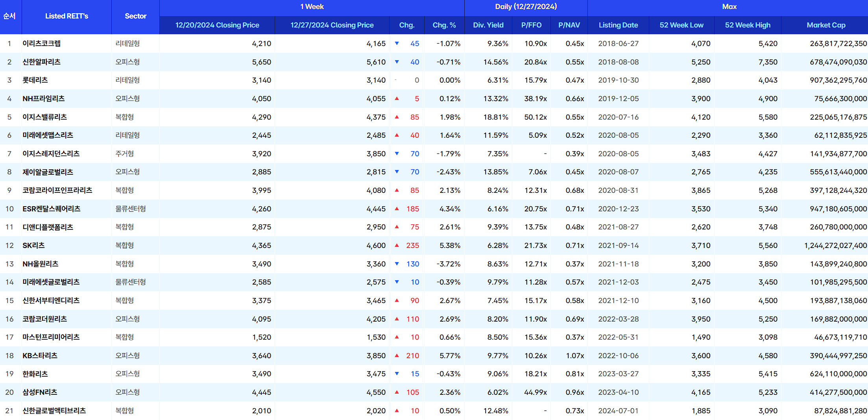Click the P/NAV value 1.07x
This screenshot has height=420, width=868.
point(575,356)
